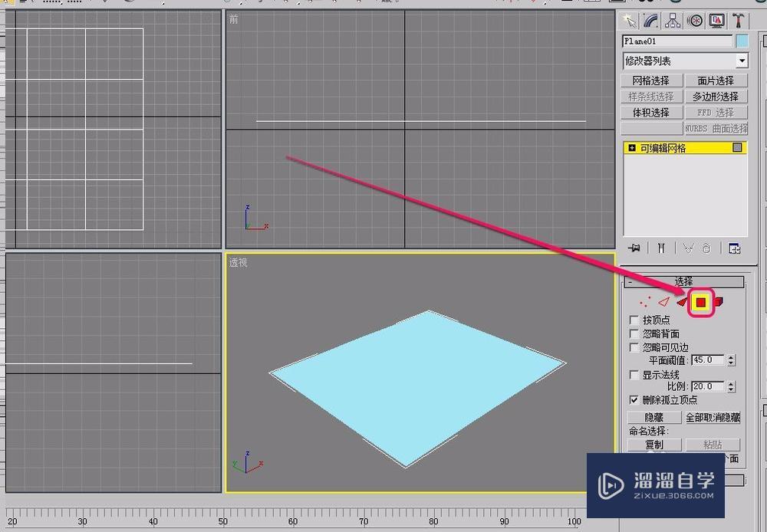Open the Modify command panel tab
Screen dimensions: 767x532
click(650, 21)
